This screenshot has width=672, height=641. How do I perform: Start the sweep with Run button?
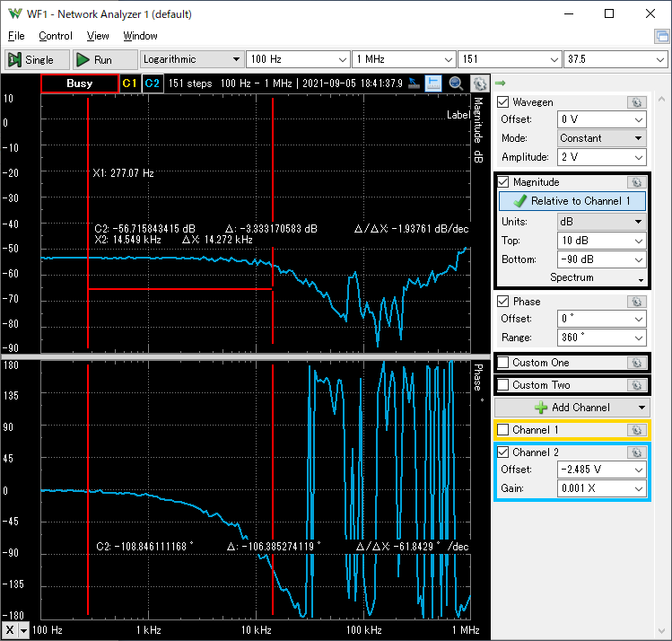[x=105, y=59]
